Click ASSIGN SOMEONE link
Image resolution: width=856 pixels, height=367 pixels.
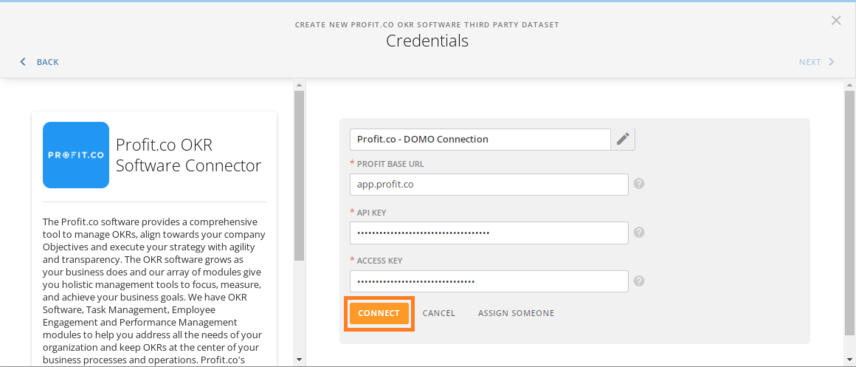516,313
